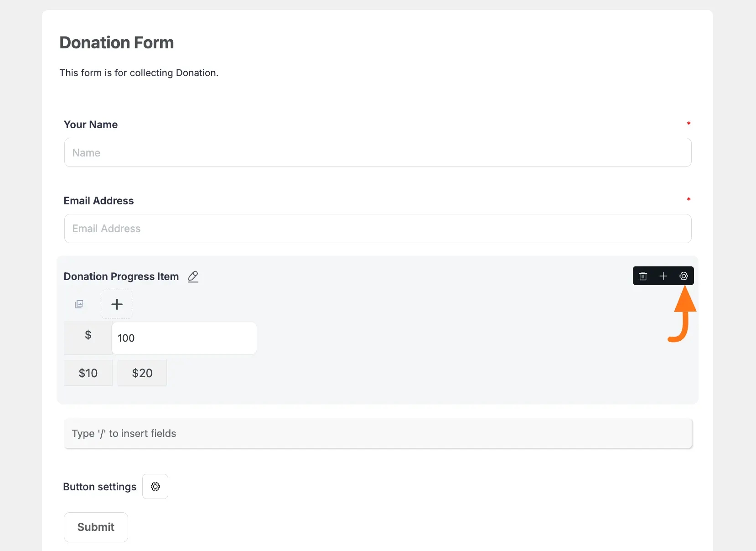Click the Donation Progress Item title
The width and height of the screenshot is (756, 551).
point(121,276)
